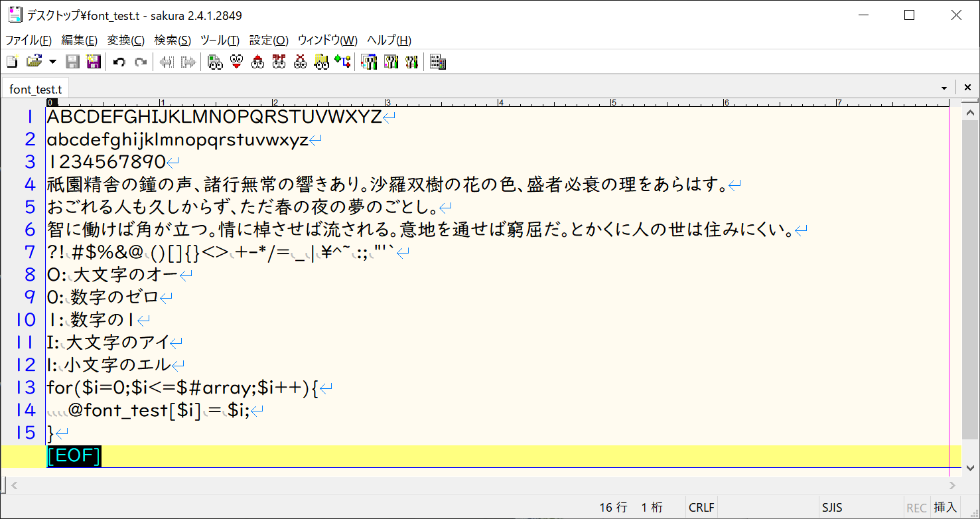Click the [EOF] marker
The height and width of the screenshot is (519, 980).
(74, 456)
